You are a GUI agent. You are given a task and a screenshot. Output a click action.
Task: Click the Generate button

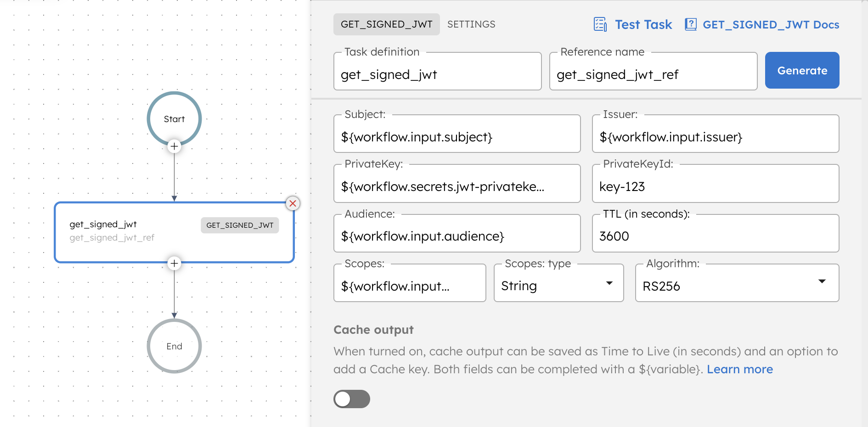pos(802,70)
